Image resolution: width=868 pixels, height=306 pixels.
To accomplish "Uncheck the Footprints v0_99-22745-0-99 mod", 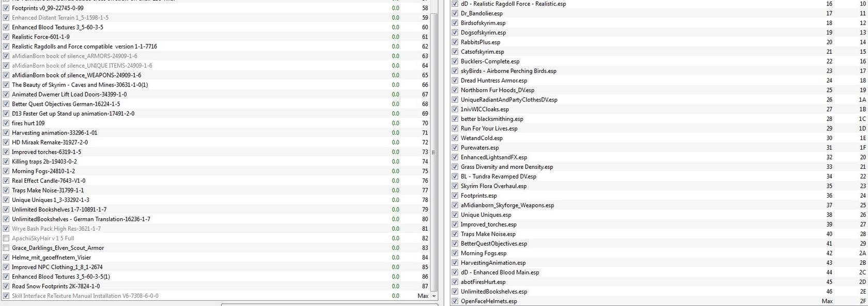I will (x=6, y=8).
